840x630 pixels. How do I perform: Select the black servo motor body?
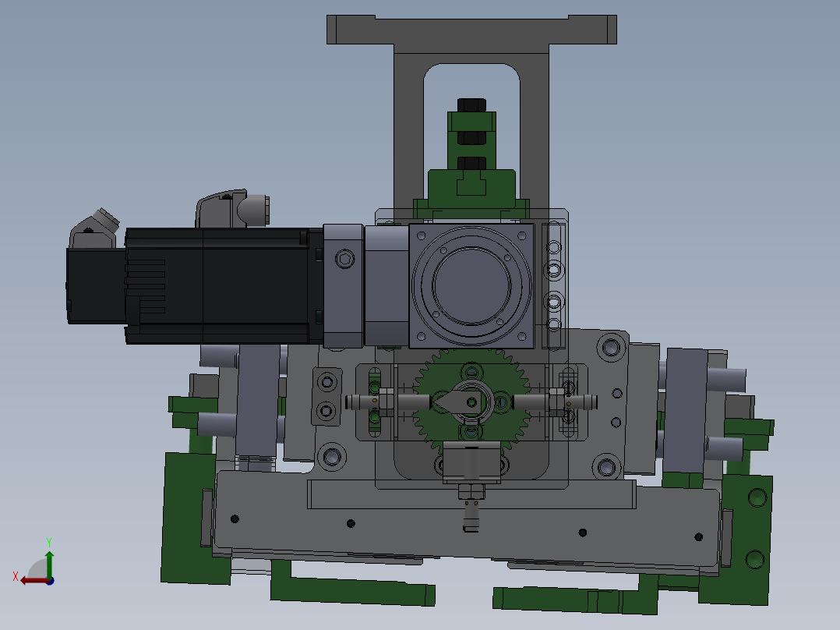click(x=218, y=285)
